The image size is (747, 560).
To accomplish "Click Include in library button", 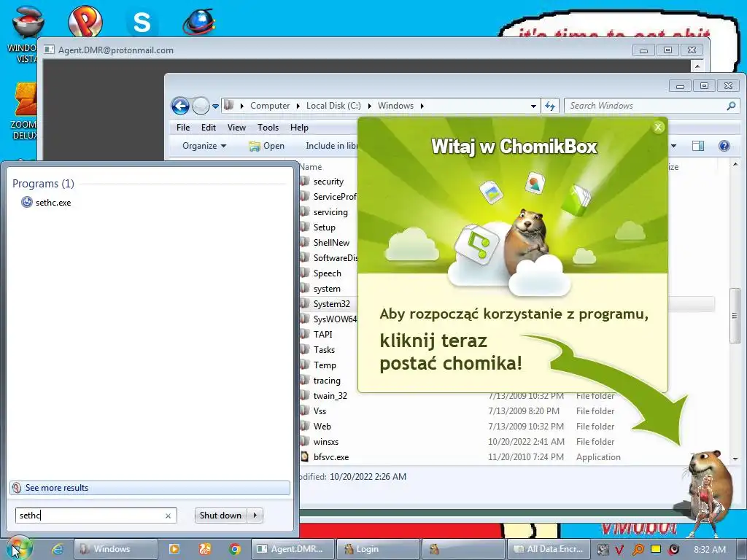I will pyautogui.click(x=332, y=146).
